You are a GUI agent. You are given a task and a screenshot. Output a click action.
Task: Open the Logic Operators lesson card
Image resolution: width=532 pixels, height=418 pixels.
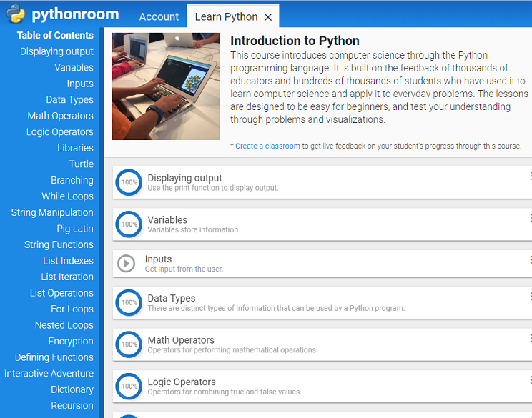322,387
